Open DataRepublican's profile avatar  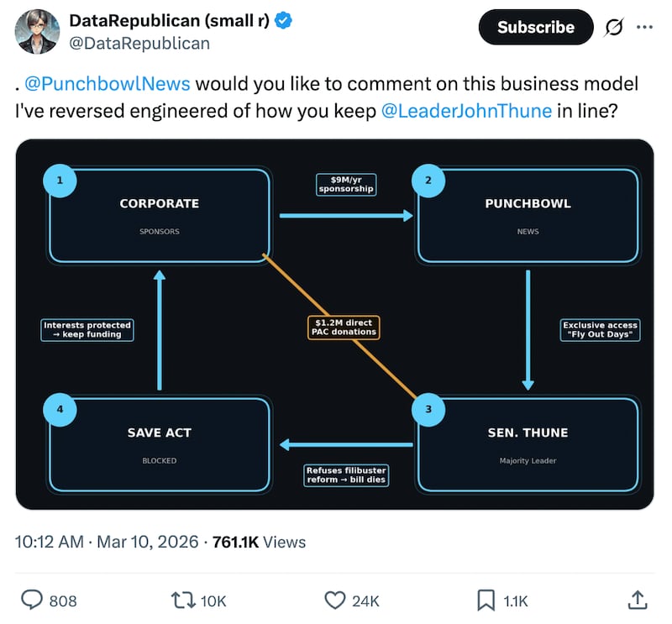pyautogui.click(x=37, y=32)
